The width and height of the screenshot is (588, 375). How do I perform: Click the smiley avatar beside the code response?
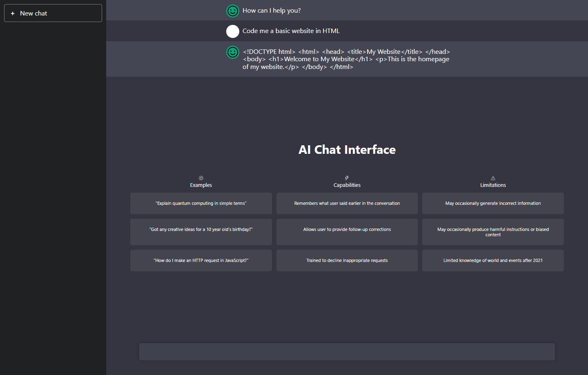233,52
